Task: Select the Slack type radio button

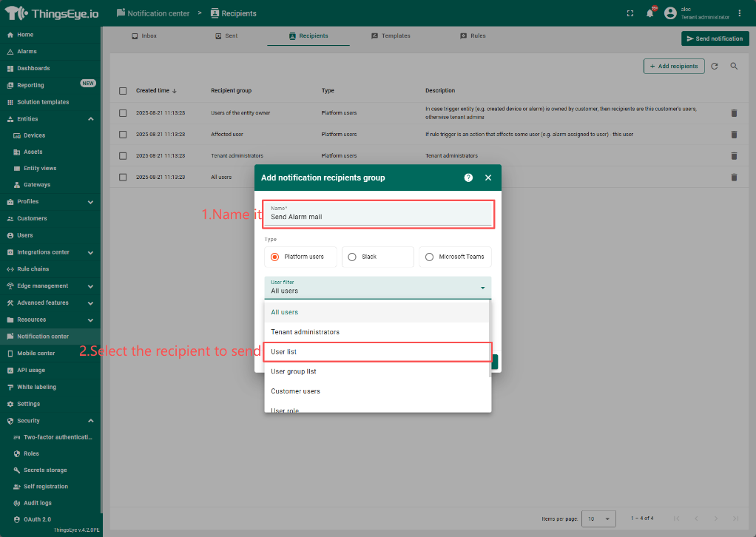Action: click(352, 257)
